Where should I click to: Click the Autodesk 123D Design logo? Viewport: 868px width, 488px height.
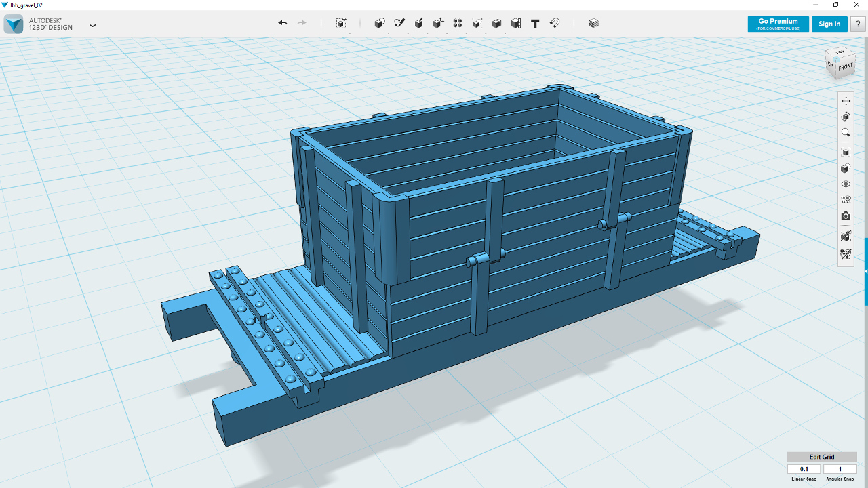(14, 24)
